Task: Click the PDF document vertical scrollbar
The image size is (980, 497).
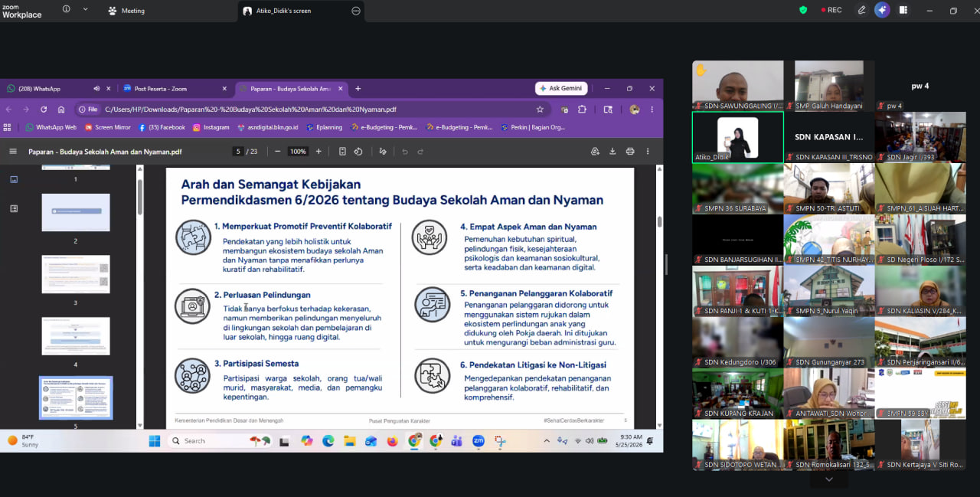Action: coord(659,222)
